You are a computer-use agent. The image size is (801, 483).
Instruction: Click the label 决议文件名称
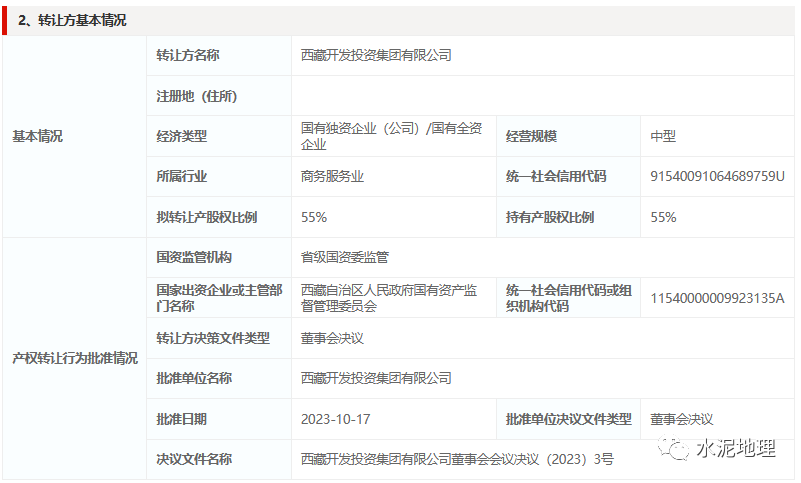pyautogui.click(x=194, y=459)
